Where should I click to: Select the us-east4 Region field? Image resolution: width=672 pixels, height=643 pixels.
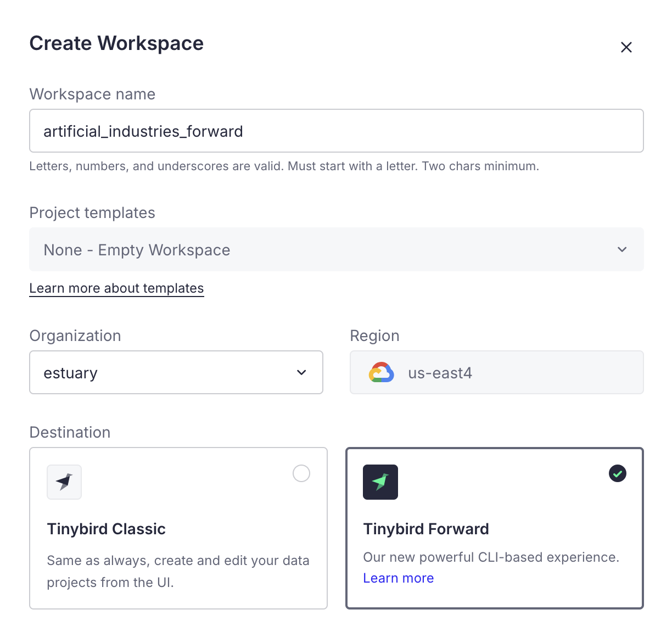point(496,372)
